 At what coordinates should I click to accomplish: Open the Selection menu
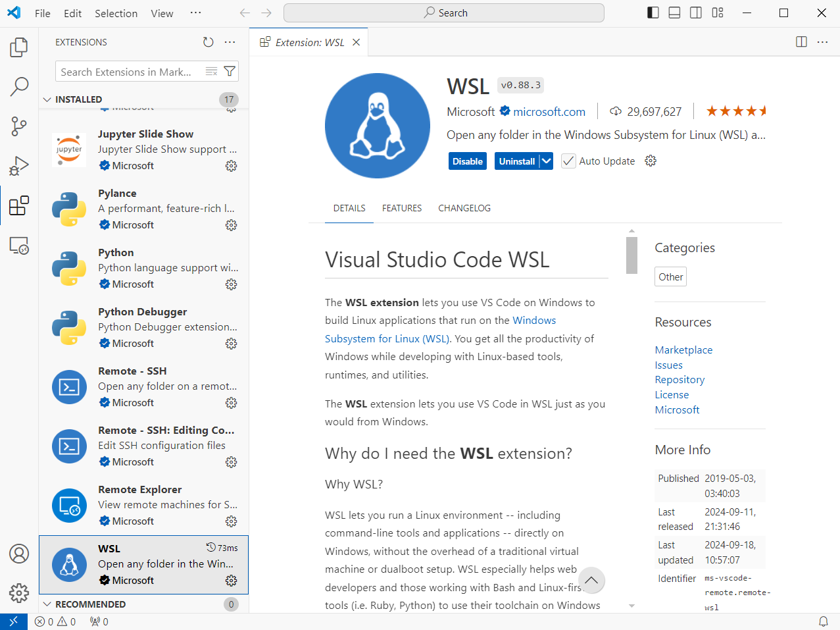point(116,13)
